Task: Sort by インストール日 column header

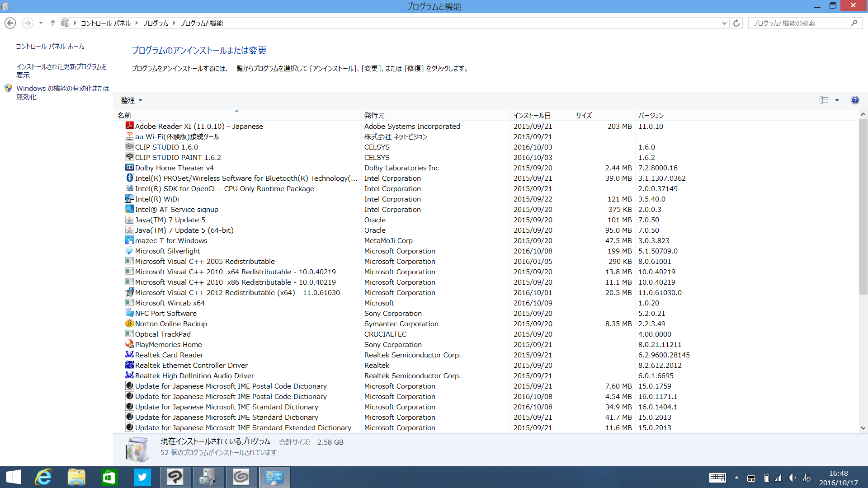Action: pyautogui.click(x=532, y=115)
